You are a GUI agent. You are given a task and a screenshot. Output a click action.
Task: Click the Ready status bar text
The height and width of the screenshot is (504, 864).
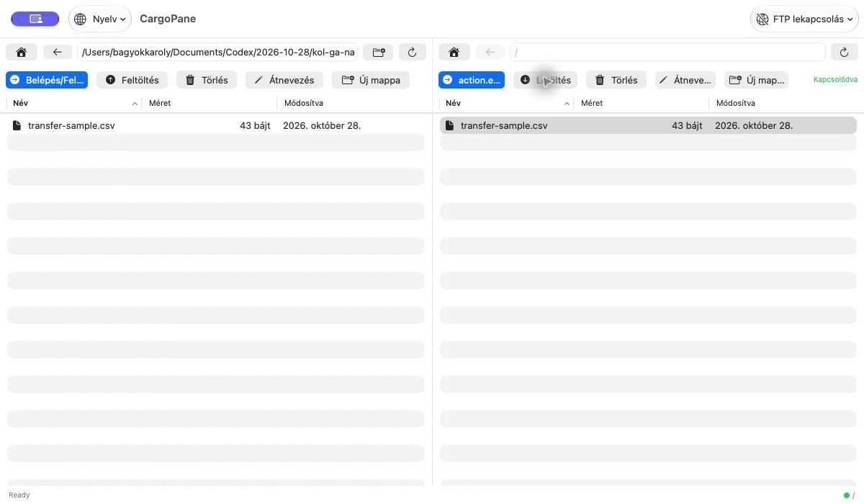tap(19, 495)
